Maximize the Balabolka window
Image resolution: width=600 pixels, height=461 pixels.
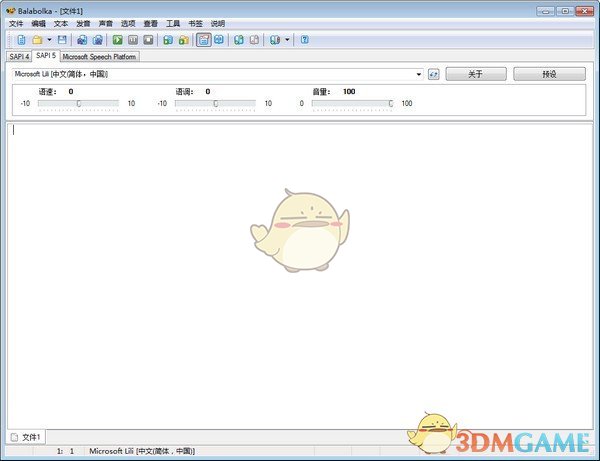coord(565,11)
